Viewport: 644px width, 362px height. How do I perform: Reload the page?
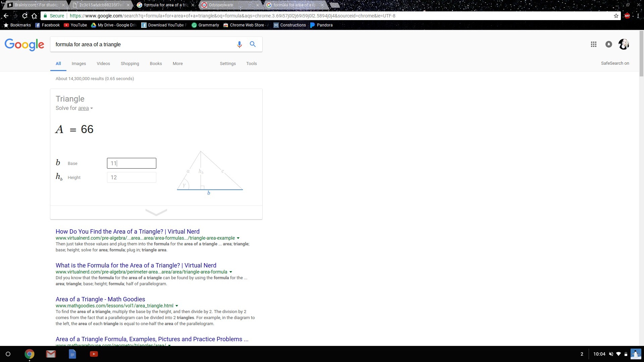(x=25, y=16)
